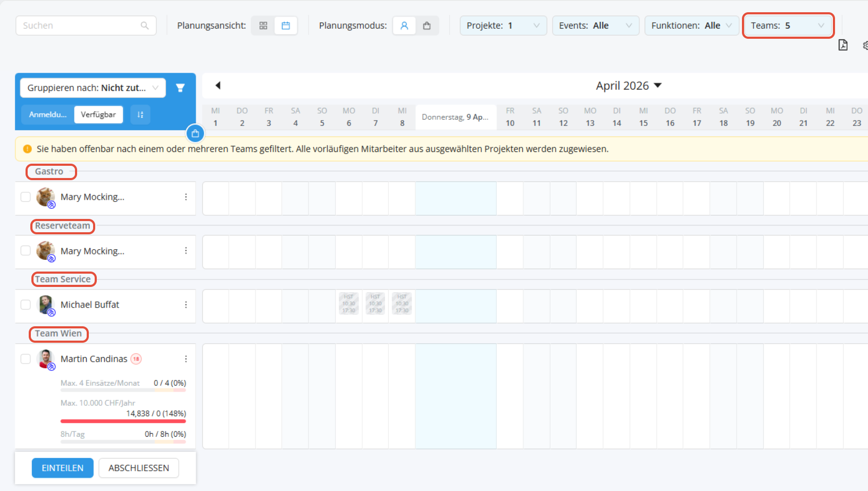
Task: Open the Teams filter dropdown
Action: click(788, 26)
